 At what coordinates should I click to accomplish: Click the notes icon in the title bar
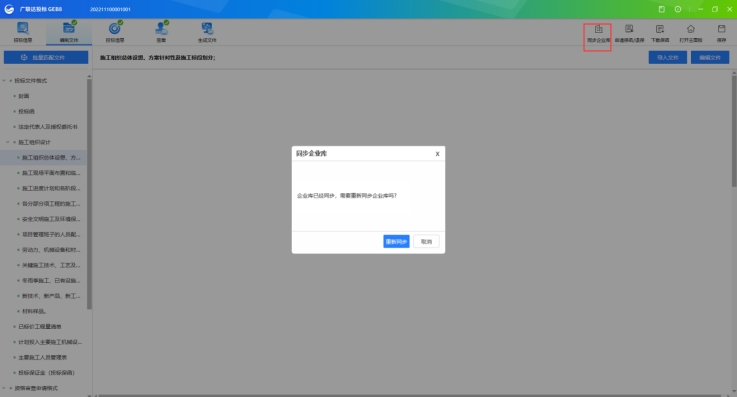(x=661, y=9)
